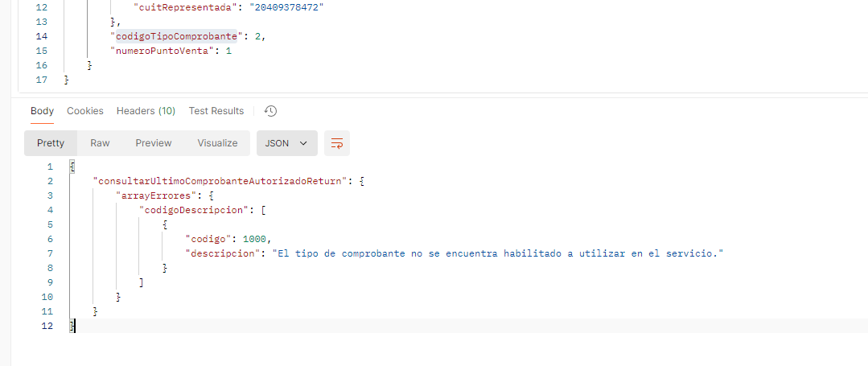
Task: Open the Cookies tab
Action: point(85,111)
